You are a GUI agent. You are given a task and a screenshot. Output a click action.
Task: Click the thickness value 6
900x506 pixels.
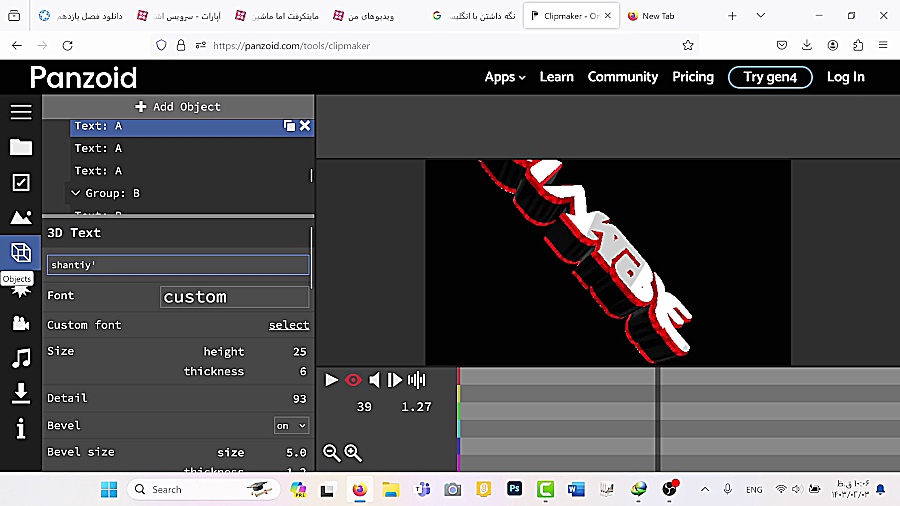pos(303,371)
